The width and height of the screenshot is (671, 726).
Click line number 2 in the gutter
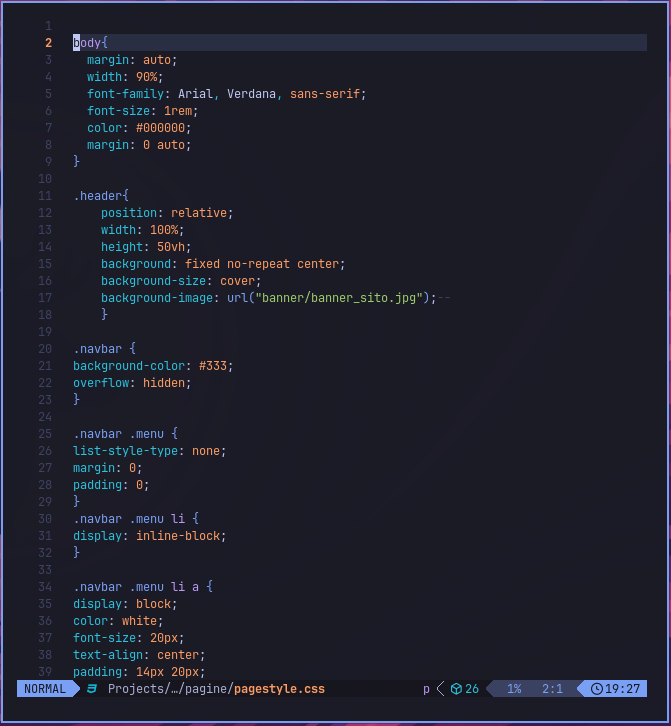pos(49,43)
